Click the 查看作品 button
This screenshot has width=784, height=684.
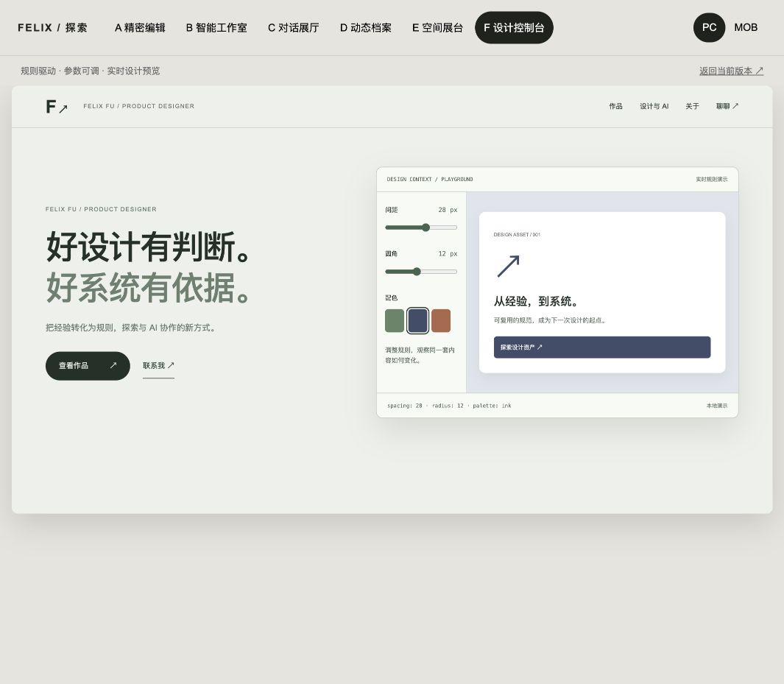pos(88,366)
